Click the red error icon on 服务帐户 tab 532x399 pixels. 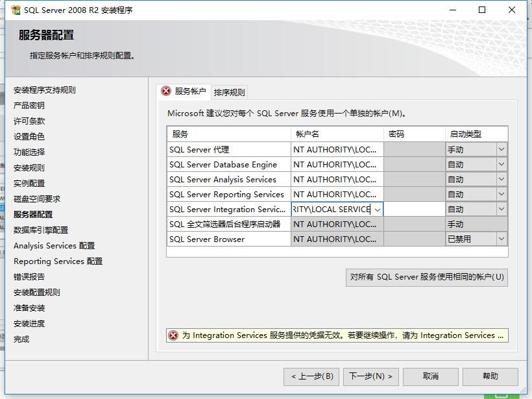point(166,91)
